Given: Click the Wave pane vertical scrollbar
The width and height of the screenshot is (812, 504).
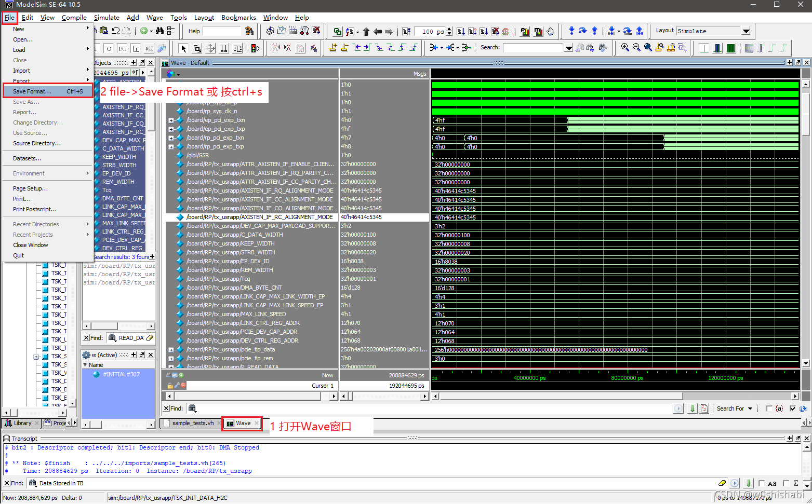Looking at the screenshot, I should pyautogui.click(x=806, y=223).
